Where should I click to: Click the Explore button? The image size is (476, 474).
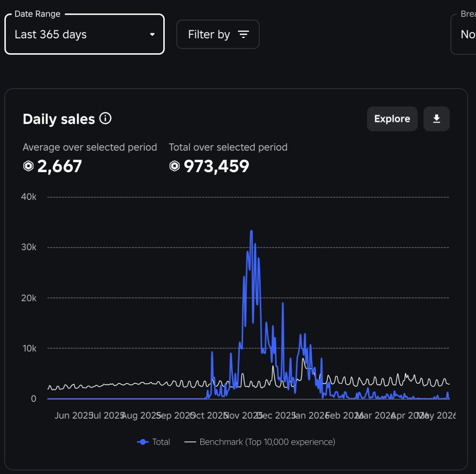(392, 119)
